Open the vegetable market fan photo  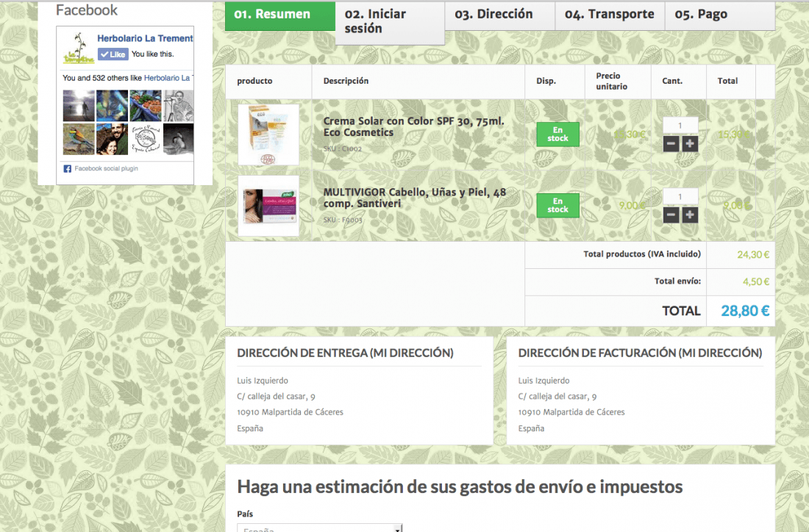145,106
